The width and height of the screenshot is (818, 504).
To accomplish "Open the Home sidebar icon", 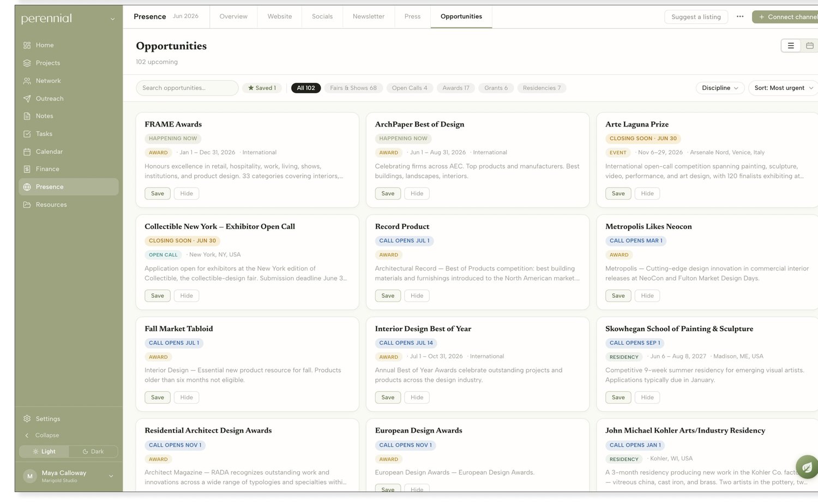I will click(x=27, y=45).
